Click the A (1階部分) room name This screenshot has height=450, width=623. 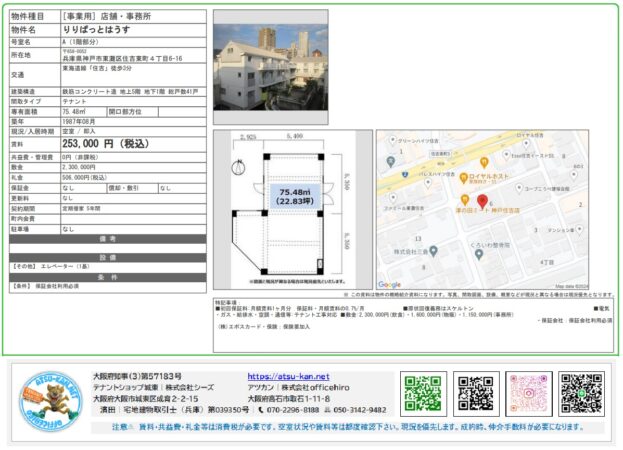pos(80,42)
